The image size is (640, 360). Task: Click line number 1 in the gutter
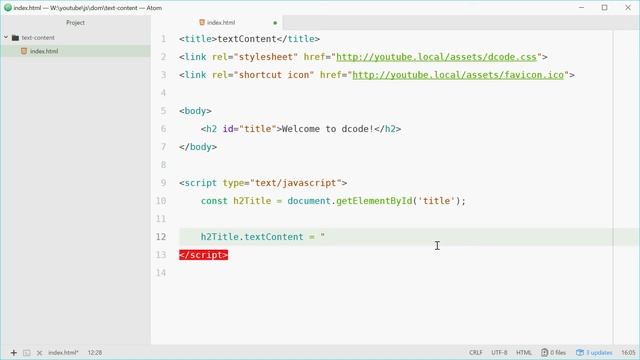click(x=163, y=39)
